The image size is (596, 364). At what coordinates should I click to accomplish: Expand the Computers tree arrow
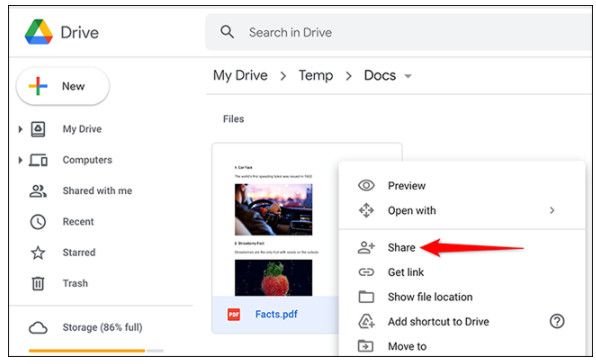(x=20, y=160)
